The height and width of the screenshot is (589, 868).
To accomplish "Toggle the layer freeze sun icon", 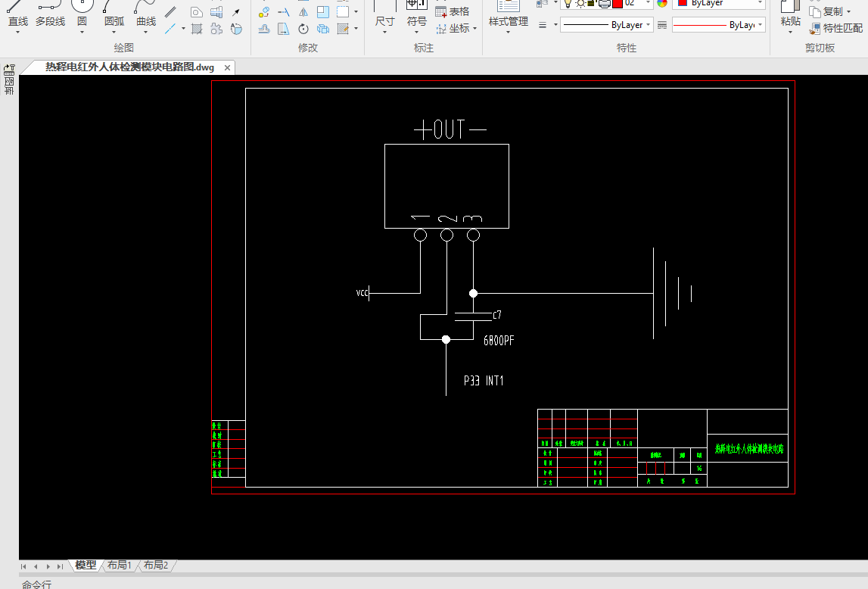I will pos(580,3).
